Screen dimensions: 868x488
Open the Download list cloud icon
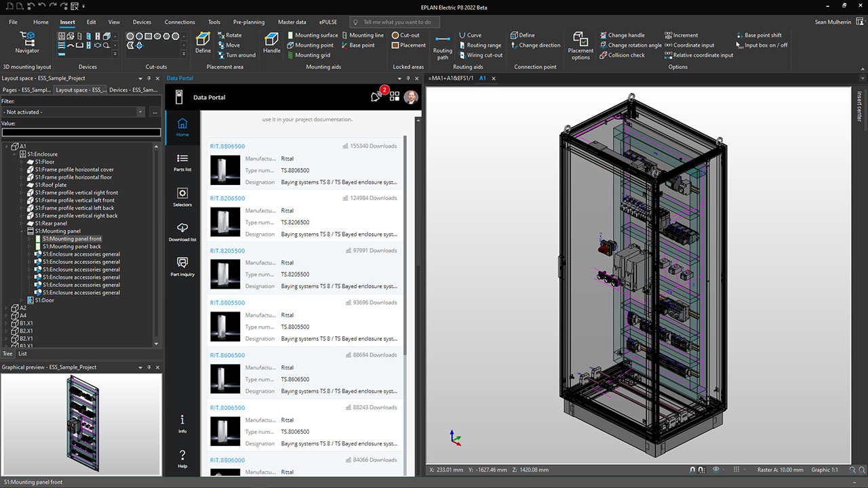182,232
